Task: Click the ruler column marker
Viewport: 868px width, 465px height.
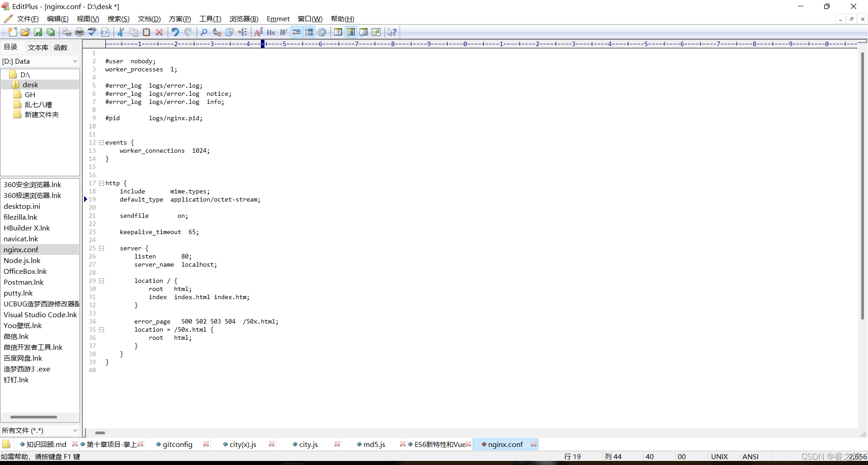Action: pos(263,44)
